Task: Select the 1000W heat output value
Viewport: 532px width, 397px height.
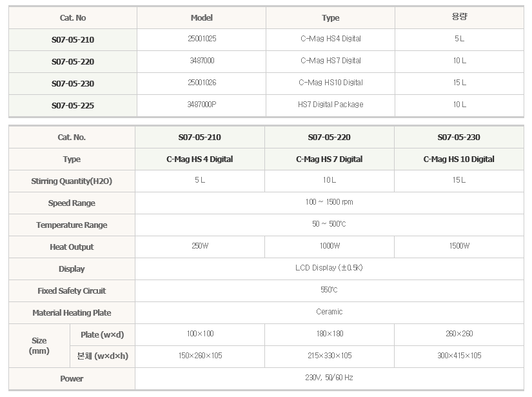Action: pos(329,246)
